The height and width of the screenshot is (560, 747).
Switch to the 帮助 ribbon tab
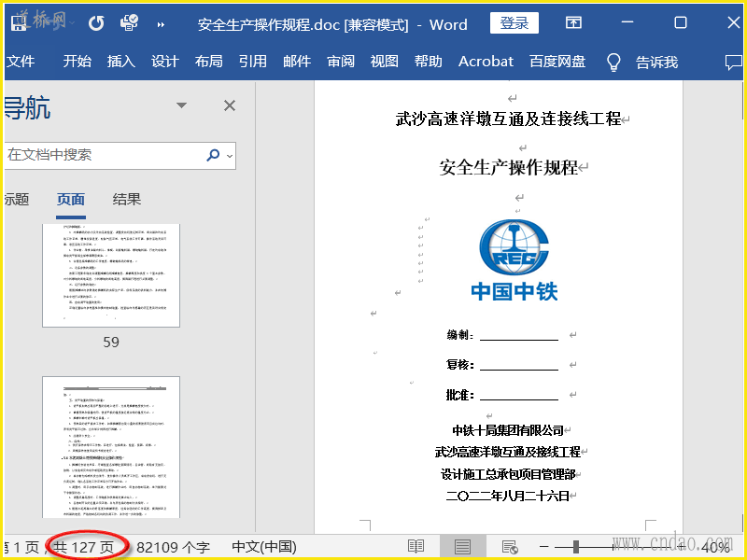click(428, 62)
